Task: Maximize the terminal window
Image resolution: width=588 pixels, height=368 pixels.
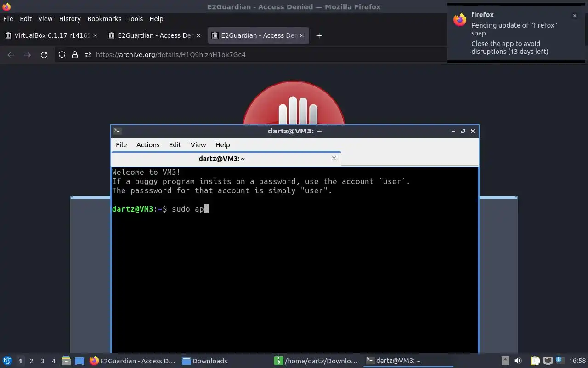Action: [x=463, y=131]
